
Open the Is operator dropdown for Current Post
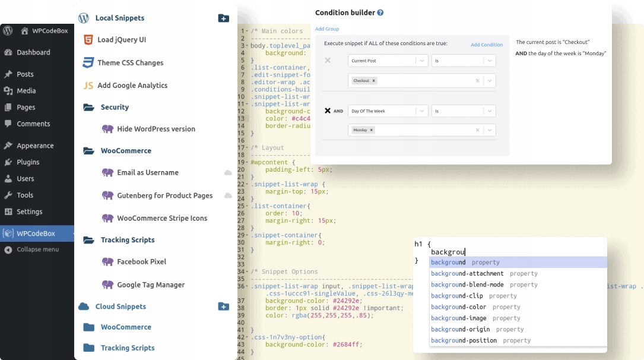point(489,61)
